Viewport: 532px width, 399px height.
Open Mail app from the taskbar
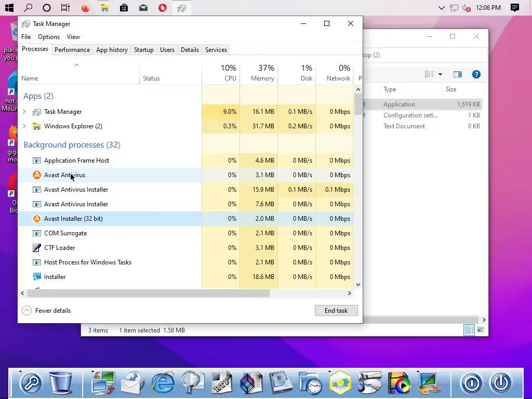coord(143,8)
